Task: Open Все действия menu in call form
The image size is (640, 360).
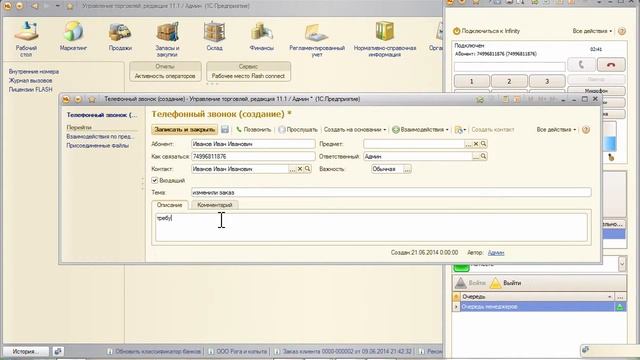Action: tap(556, 129)
